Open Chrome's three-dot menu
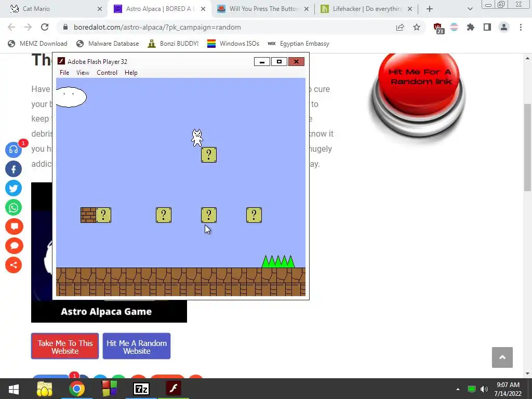Screen dimensions: 532x399 pos(521,27)
